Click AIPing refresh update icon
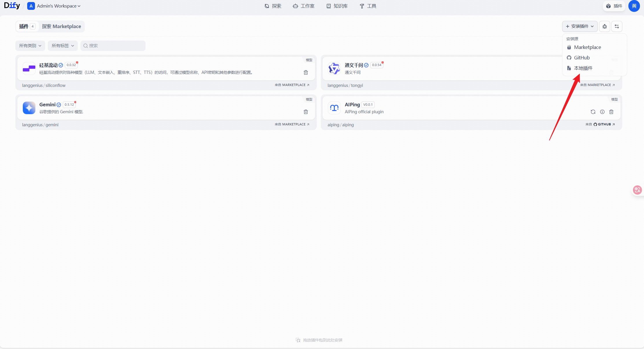Viewport: 644px width, 349px height. [593, 112]
